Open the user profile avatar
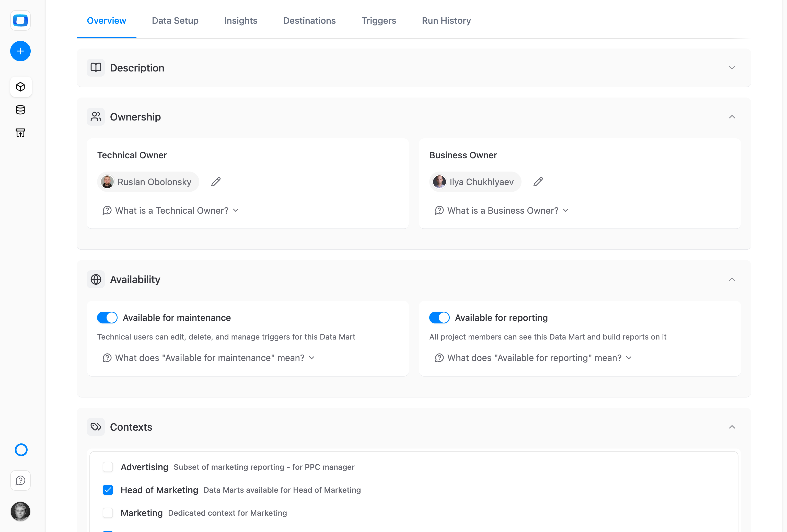The width and height of the screenshot is (787, 532). click(20, 512)
